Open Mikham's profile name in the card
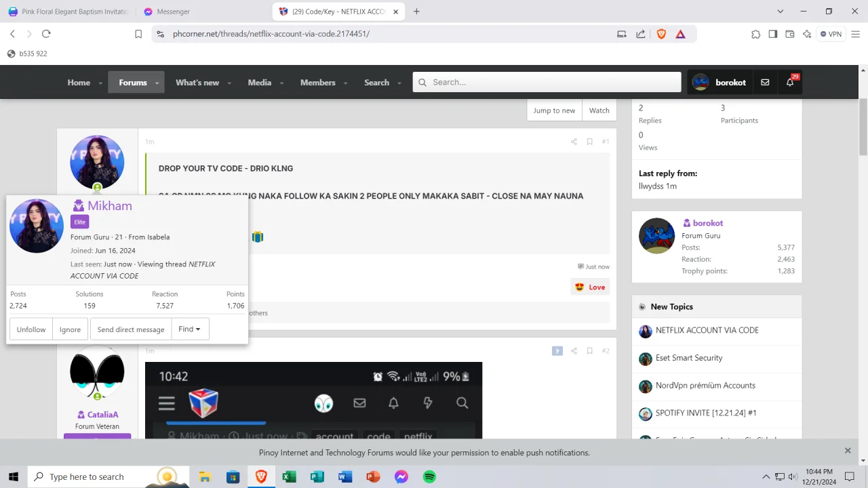868x488 pixels. click(x=110, y=205)
